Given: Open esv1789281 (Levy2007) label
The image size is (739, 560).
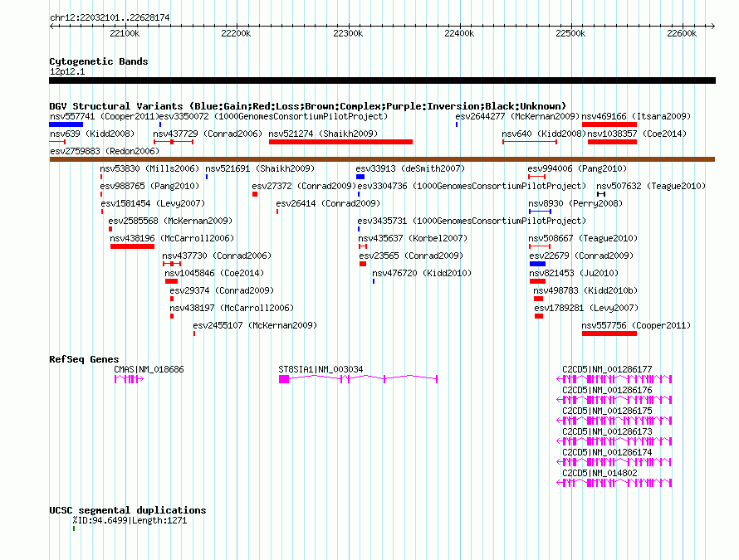Looking at the screenshot, I should tap(586, 308).
